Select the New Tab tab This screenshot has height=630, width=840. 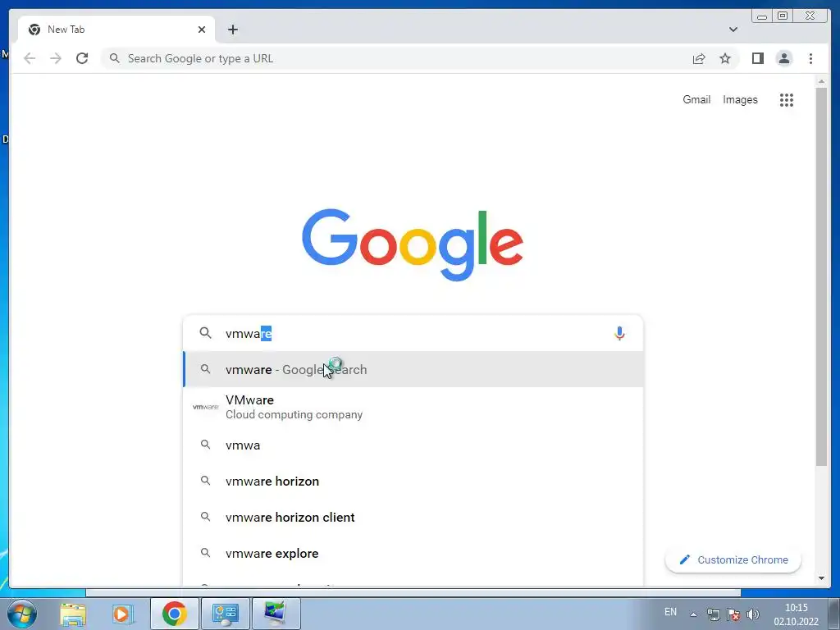pyautogui.click(x=116, y=30)
